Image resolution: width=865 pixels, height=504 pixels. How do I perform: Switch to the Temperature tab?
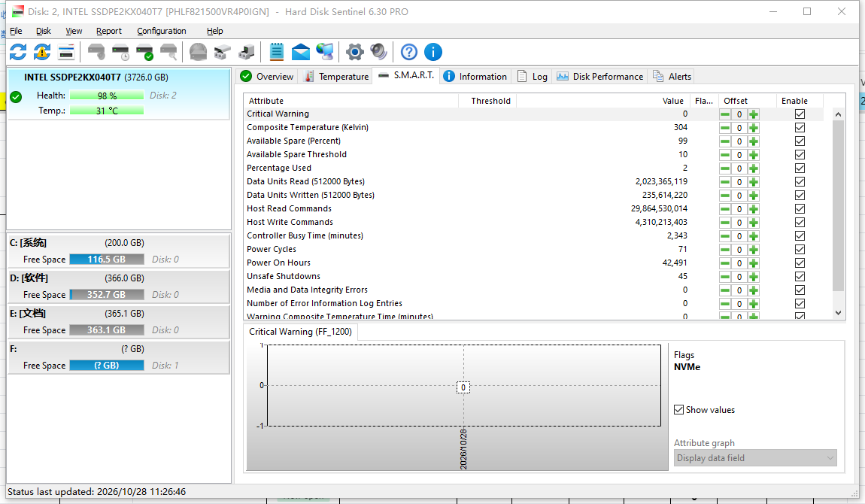click(336, 77)
